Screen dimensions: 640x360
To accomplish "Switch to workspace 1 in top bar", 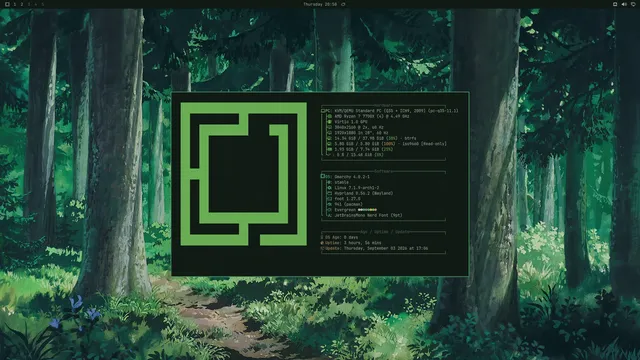I will click(15, 4).
